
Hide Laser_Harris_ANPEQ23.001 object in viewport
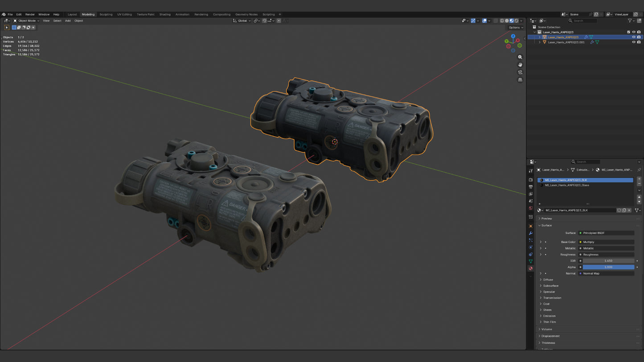point(633,42)
